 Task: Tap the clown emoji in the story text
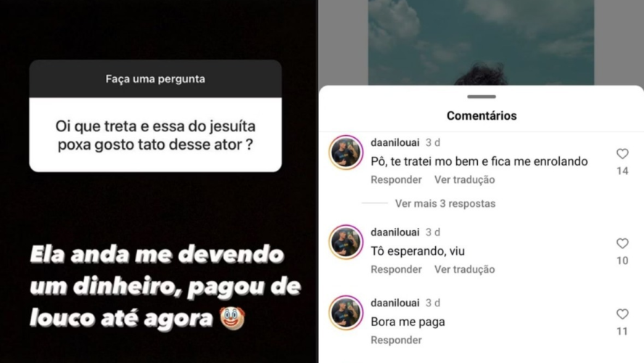tap(232, 318)
